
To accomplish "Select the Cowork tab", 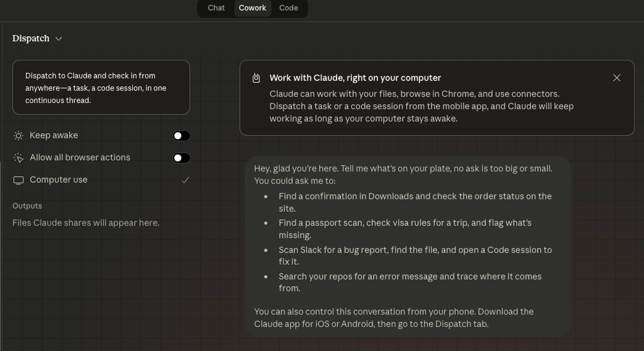I will (253, 8).
